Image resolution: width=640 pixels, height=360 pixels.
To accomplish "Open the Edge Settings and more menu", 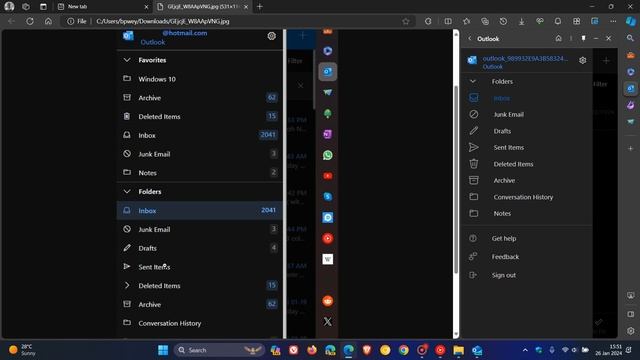I will point(613,21).
